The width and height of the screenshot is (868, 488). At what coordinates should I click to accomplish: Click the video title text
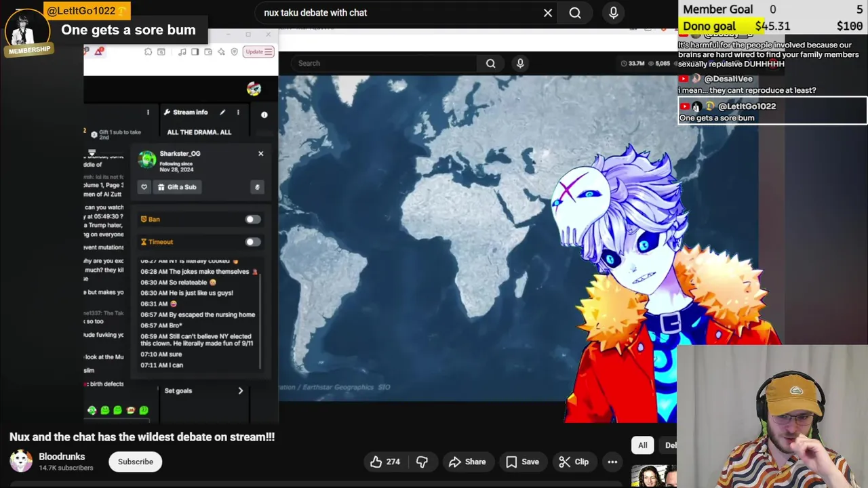[142, 437]
